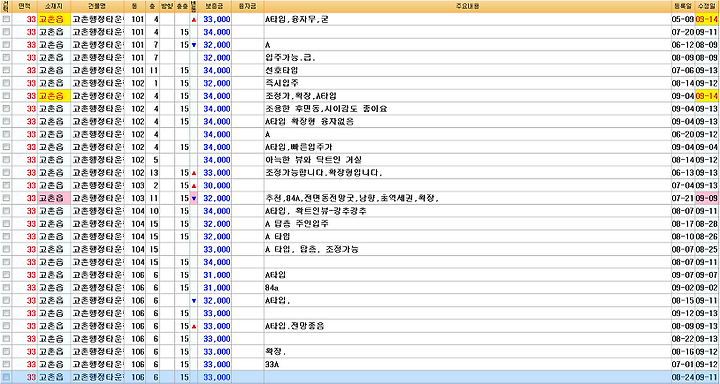Check the box on the 선호타입 row
The width and height of the screenshot is (720, 384).
[x=6, y=70]
